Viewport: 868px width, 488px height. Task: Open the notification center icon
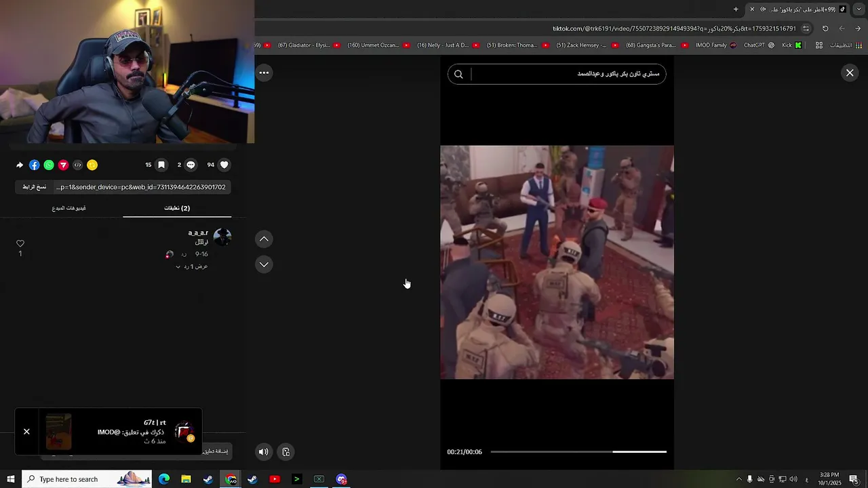[x=854, y=479]
